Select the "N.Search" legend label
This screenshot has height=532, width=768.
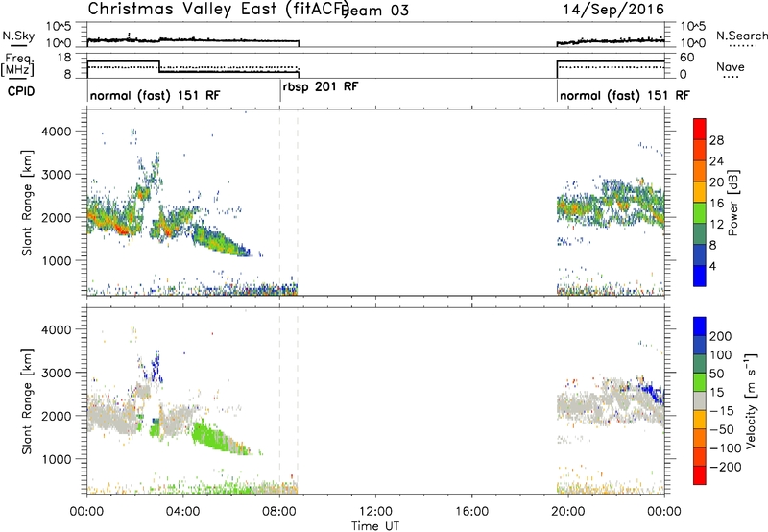pos(741,36)
